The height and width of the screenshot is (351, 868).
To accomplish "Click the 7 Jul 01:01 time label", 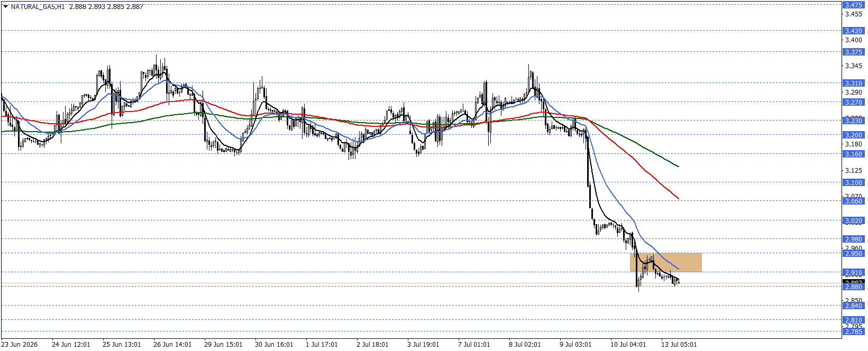I will [474, 344].
